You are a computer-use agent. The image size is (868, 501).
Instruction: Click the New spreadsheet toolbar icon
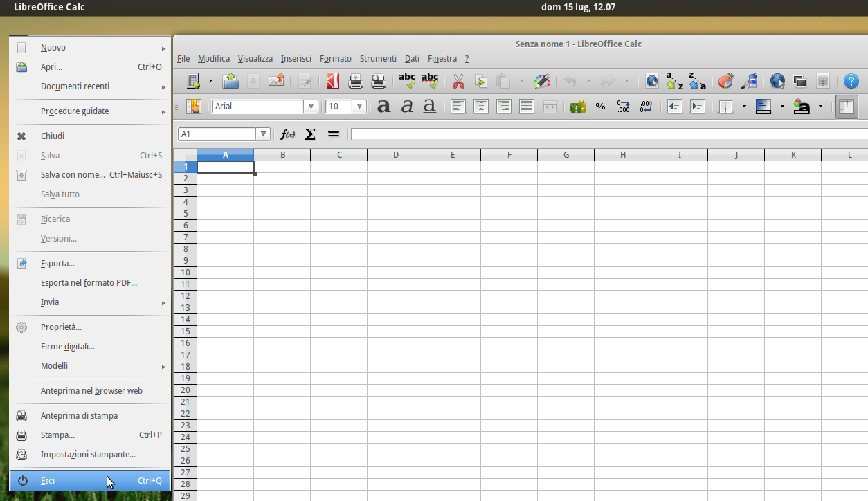pyautogui.click(x=193, y=81)
